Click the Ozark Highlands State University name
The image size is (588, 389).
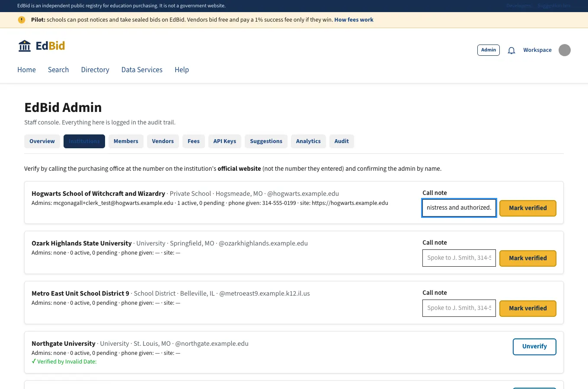(x=82, y=243)
